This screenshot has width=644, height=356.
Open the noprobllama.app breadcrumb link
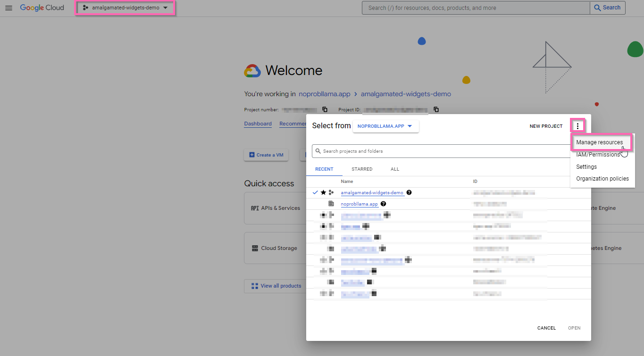coord(325,94)
